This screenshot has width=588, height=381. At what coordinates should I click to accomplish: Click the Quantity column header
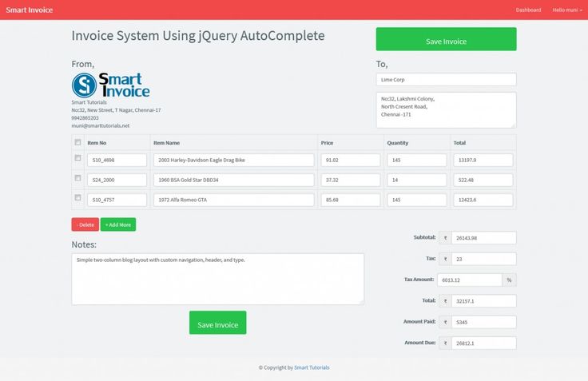[398, 143]
